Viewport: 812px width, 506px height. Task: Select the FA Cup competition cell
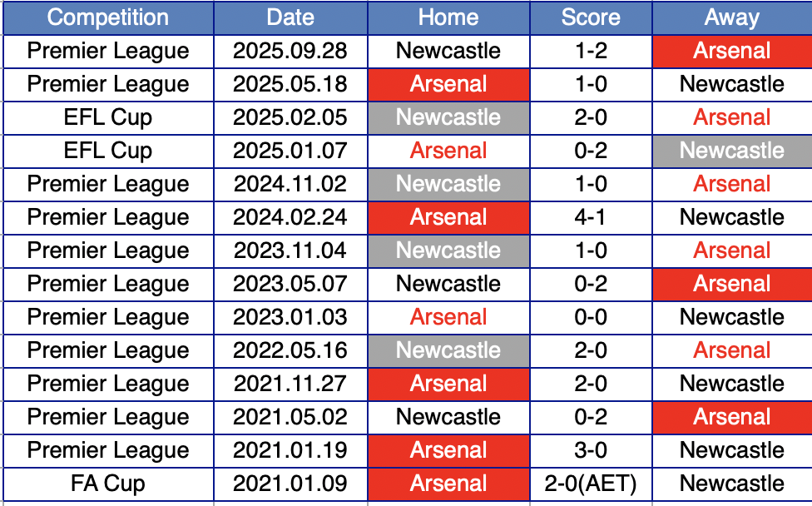(x=108, y=484)
